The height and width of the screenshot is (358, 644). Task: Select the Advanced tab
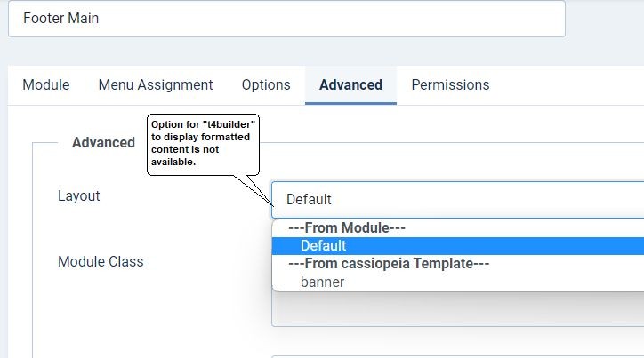(350, 85)
